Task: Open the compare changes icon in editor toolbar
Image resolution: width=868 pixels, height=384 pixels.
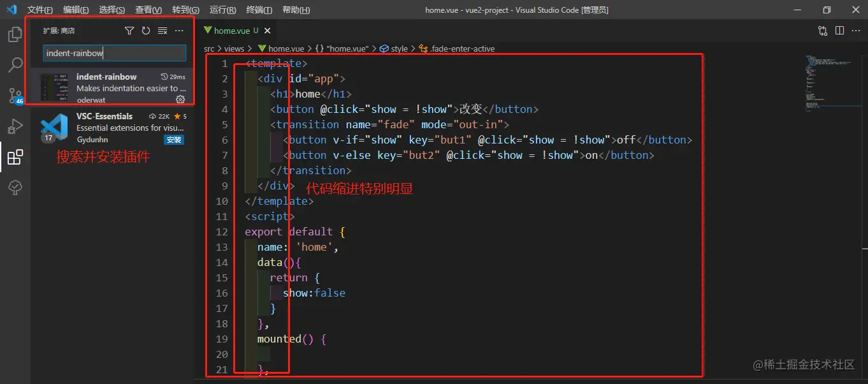Action: click(823, 31)
